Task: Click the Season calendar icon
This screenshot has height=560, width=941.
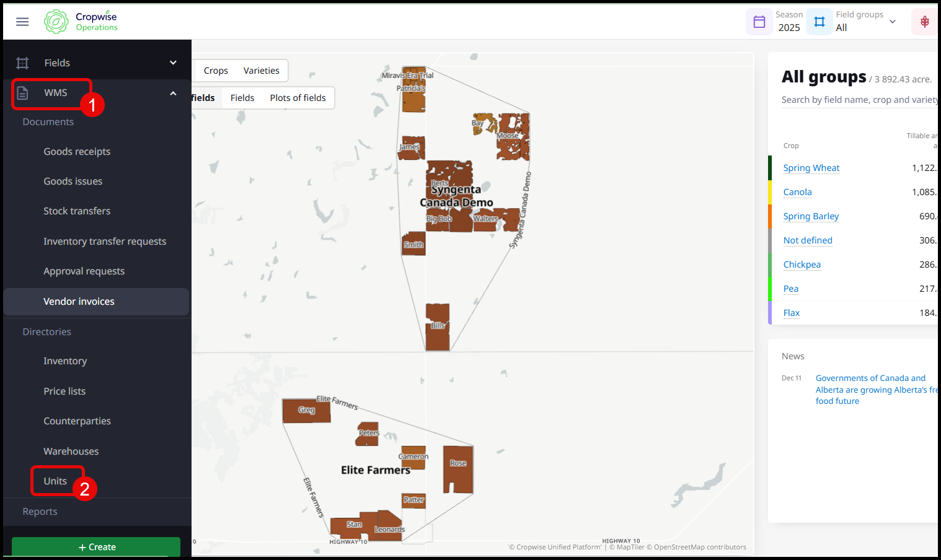Action: pos(759,22)
